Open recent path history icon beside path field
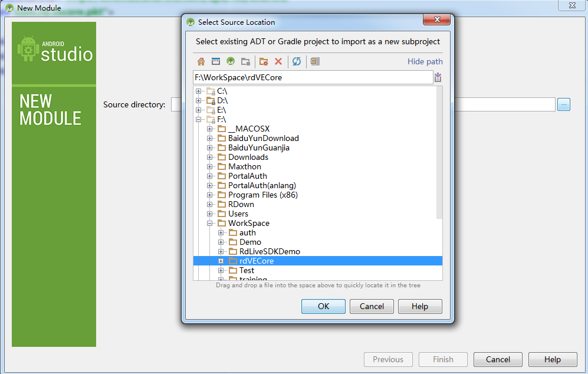 click(x=438, y=78)
